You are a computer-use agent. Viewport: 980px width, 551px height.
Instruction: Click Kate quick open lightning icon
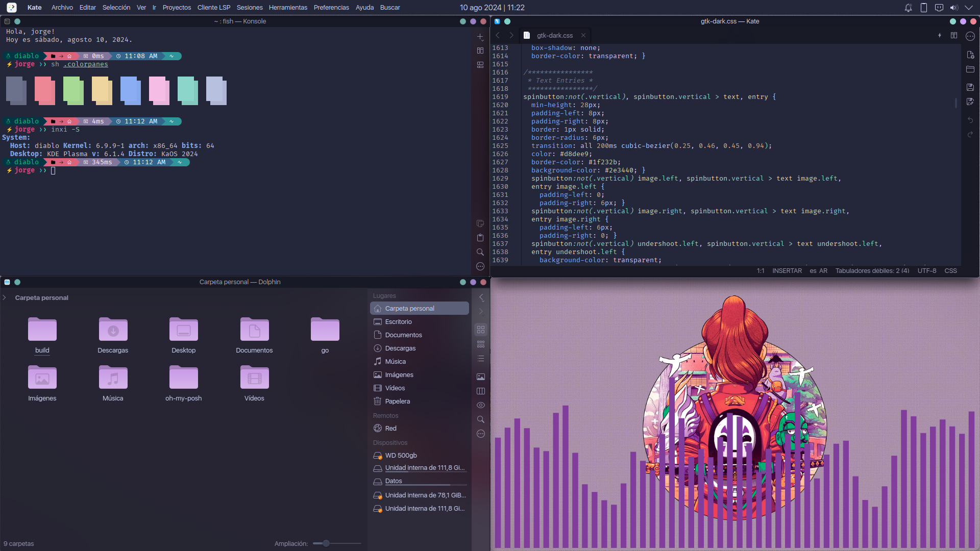point(940,36)
